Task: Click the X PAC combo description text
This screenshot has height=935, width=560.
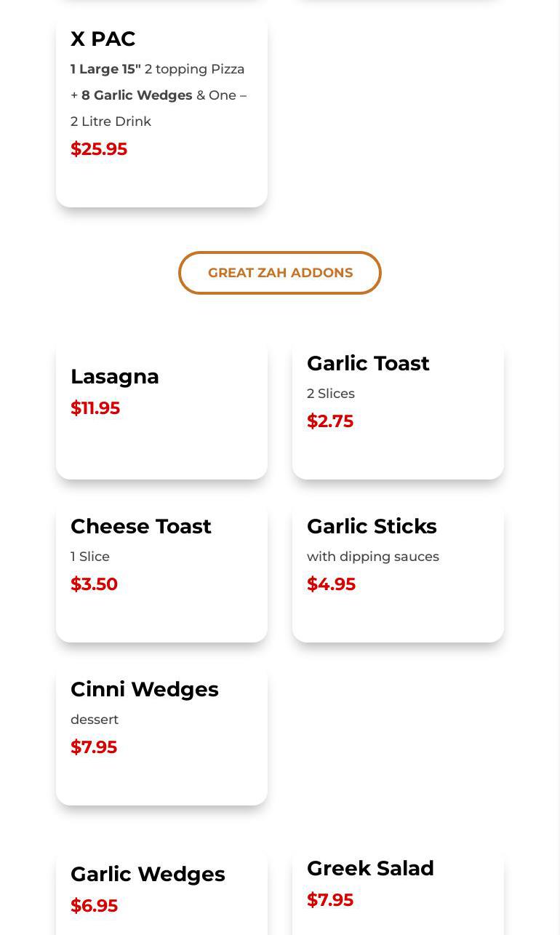Action: pyautogui.click(x=159, y=95)
